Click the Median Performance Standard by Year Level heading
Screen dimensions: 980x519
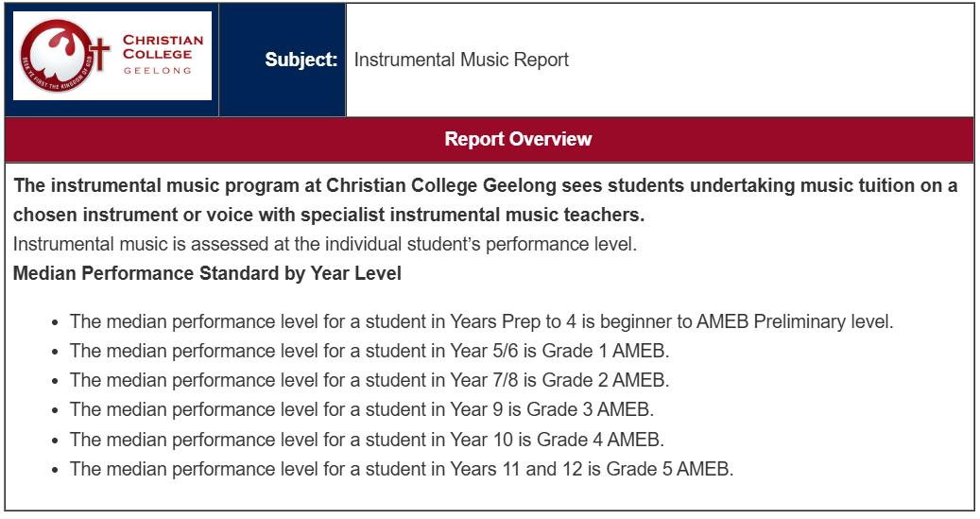[x=207, y=274]
